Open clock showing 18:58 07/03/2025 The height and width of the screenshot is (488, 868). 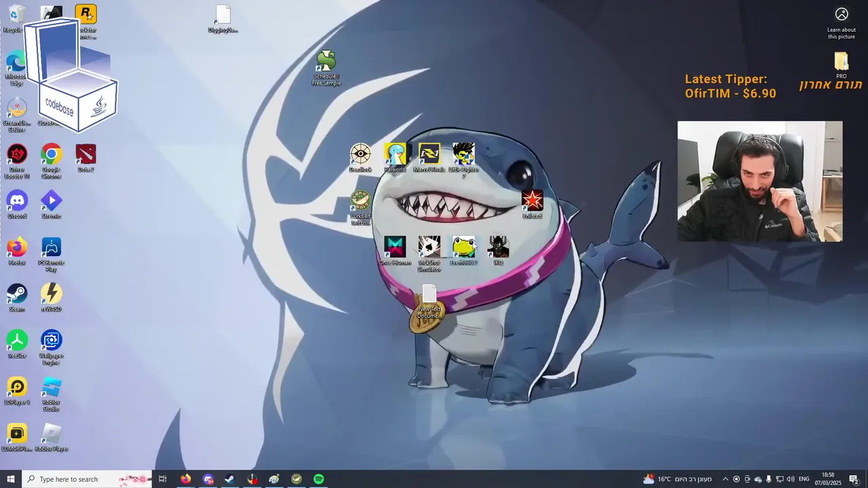[828, 479]
